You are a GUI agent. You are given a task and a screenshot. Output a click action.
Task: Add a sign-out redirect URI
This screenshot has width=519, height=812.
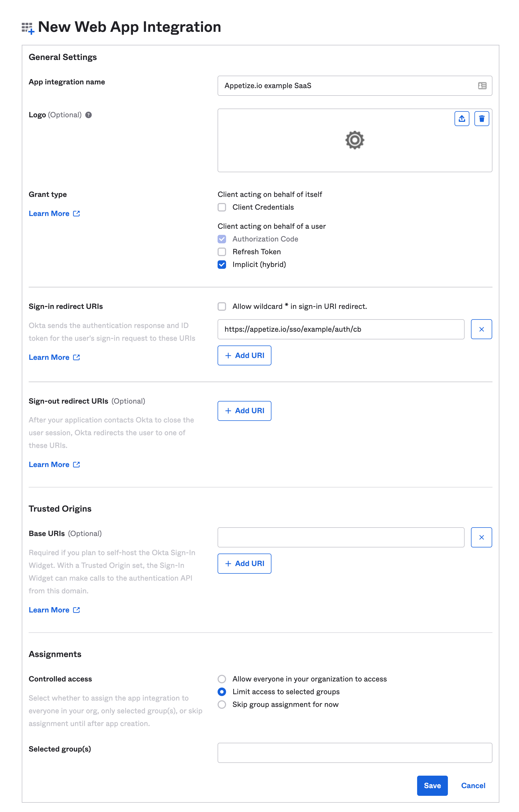(x=244, y=411)
